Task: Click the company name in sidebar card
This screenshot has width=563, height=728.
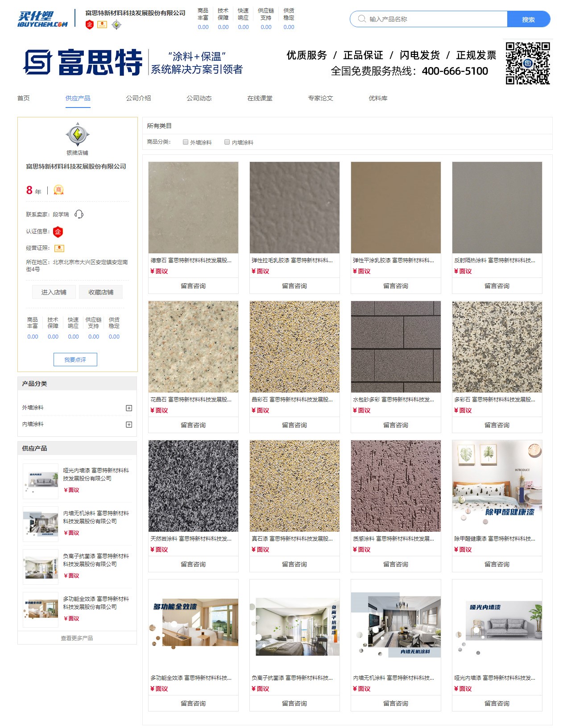Action: click(x=76, y=166)
